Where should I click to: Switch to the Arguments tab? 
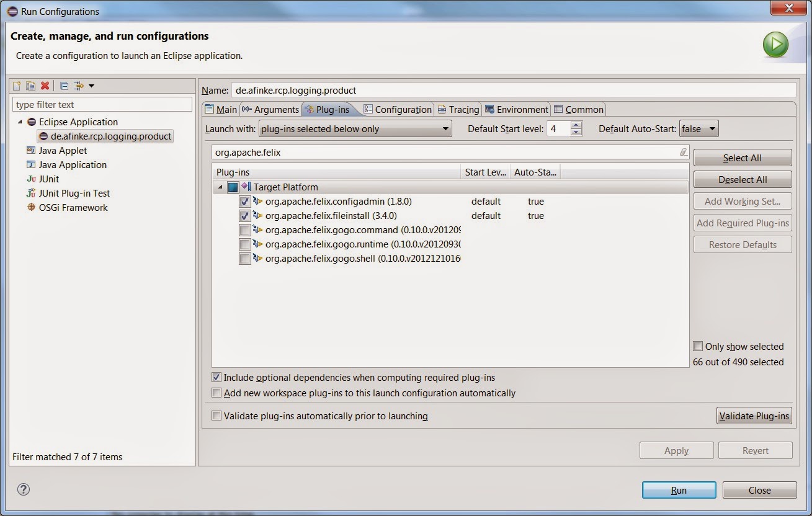pyautogui.click(x=270, y=109)
